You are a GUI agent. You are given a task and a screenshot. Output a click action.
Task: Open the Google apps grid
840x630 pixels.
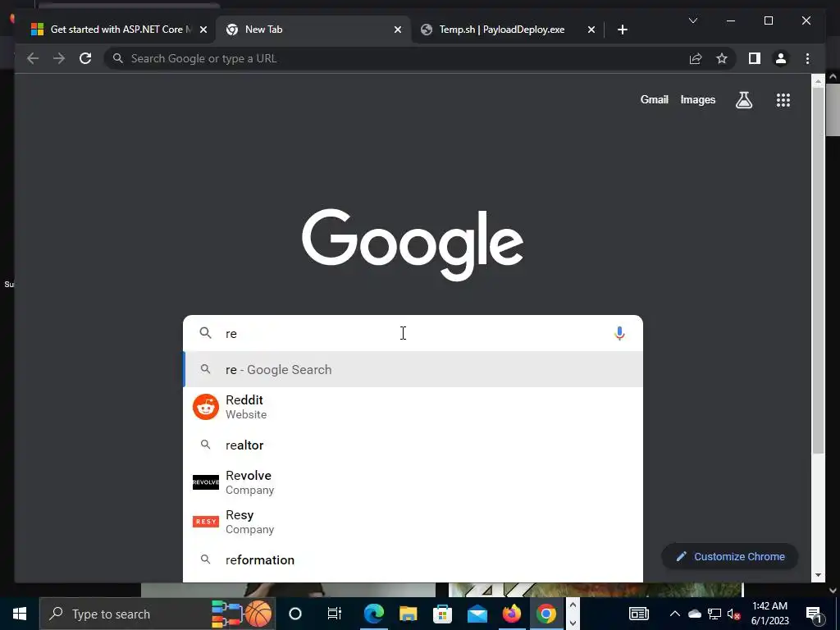click(x=783, y=99)
